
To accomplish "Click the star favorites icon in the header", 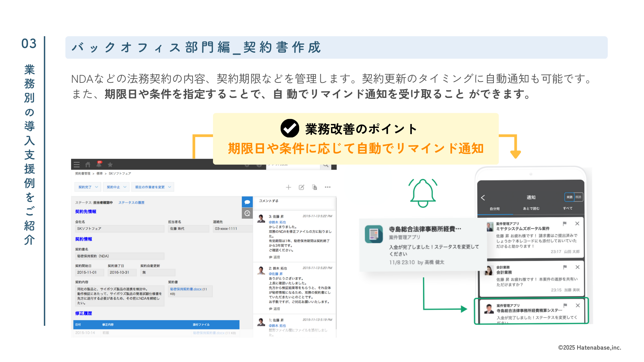I will [x=110, y=165].
